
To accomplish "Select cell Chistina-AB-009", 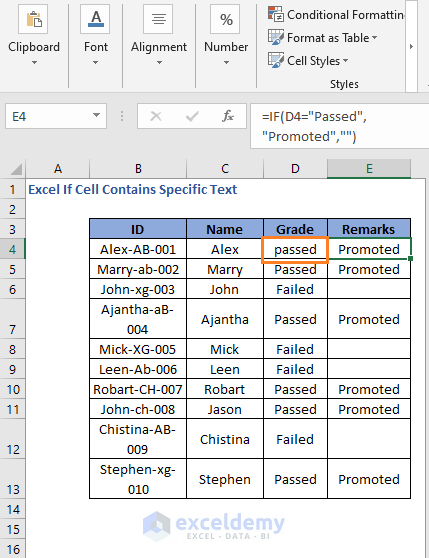I will pos(138,439).
